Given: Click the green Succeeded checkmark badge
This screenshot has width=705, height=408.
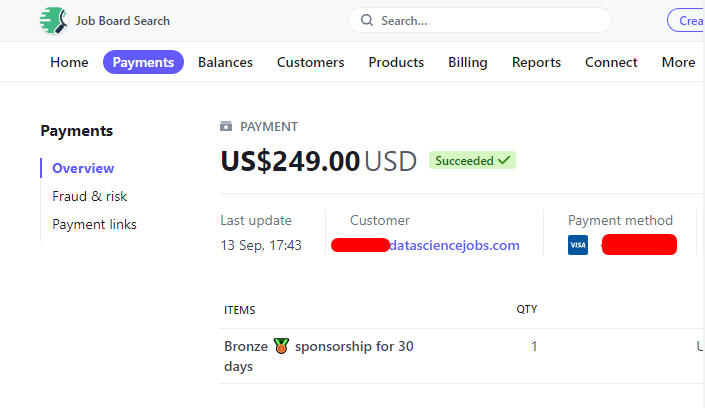Looking at the screenshot, I should (x=472, y=160).
